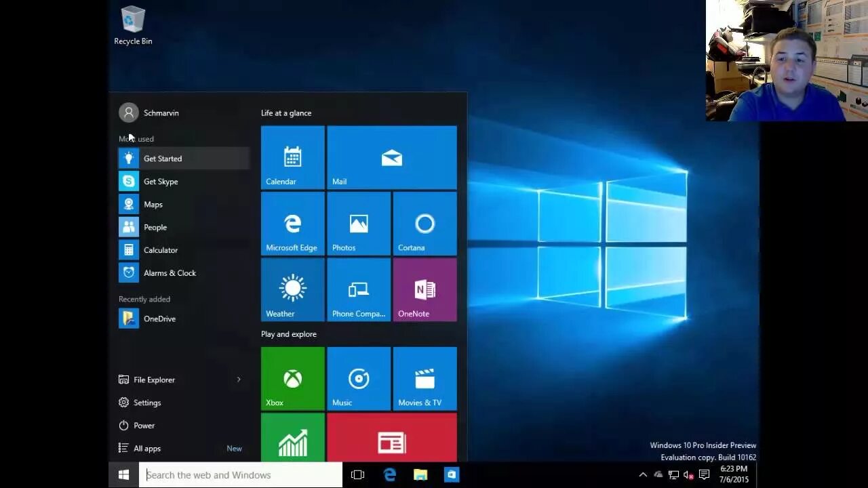Open the network status tray icon
Image resolution: width=868 pixels, height=488 pixels.
click(673, 475)
